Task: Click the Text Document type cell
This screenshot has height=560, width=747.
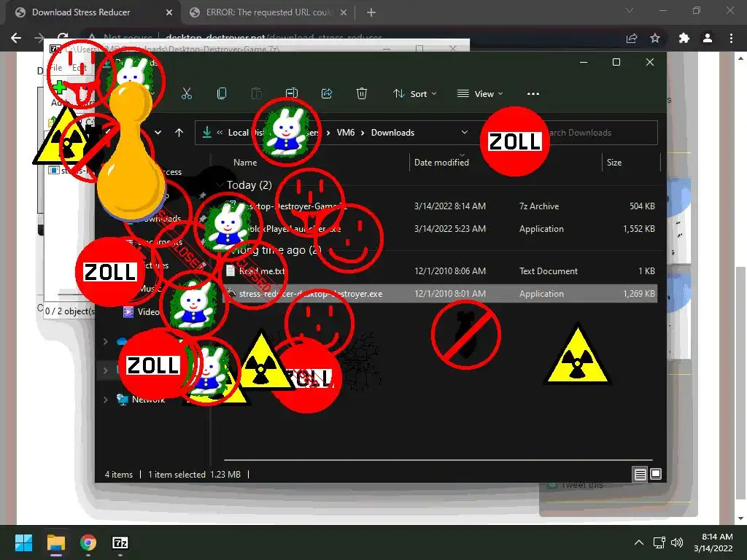Action: 549,271
